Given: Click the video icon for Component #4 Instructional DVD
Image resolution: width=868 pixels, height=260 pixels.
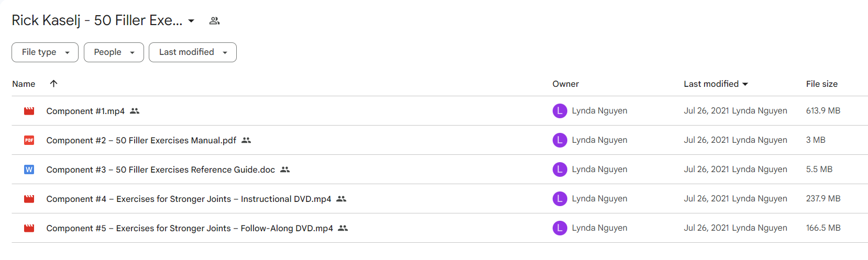Looking at the screenshot, I should [x=29, y=199].
